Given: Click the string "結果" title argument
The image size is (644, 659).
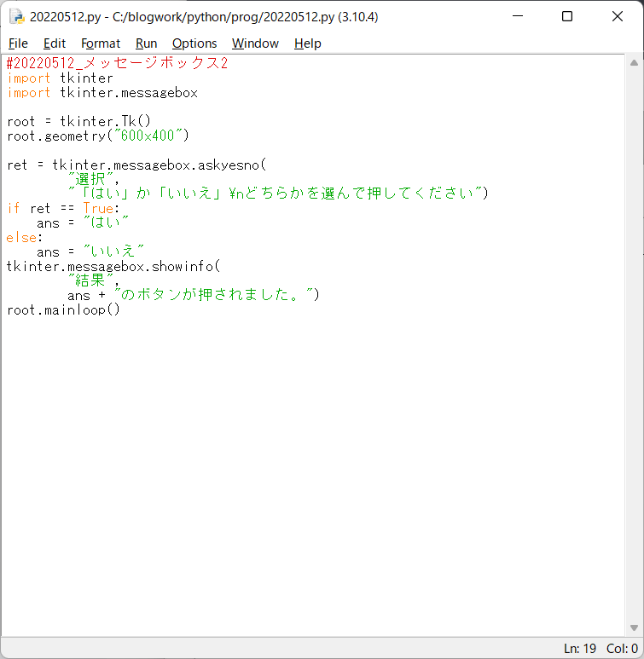Looking at the screenshot, I should [91, 280].
